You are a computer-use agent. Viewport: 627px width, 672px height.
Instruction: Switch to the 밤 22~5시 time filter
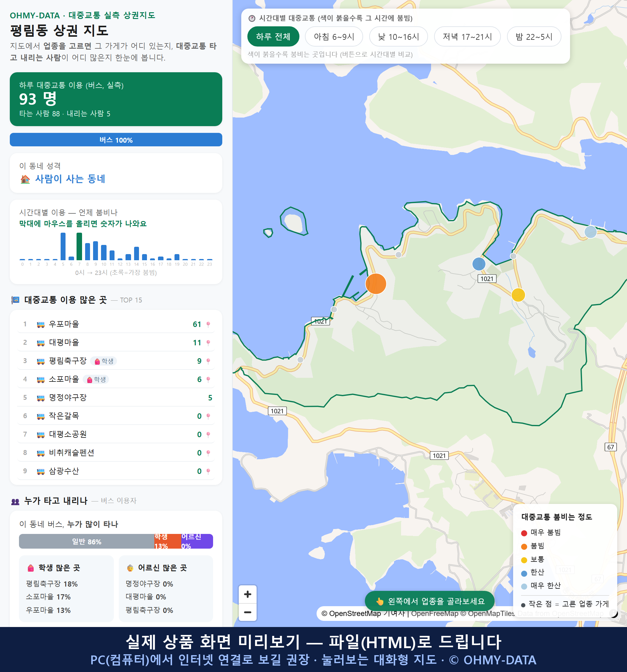[x=534, y=36]
